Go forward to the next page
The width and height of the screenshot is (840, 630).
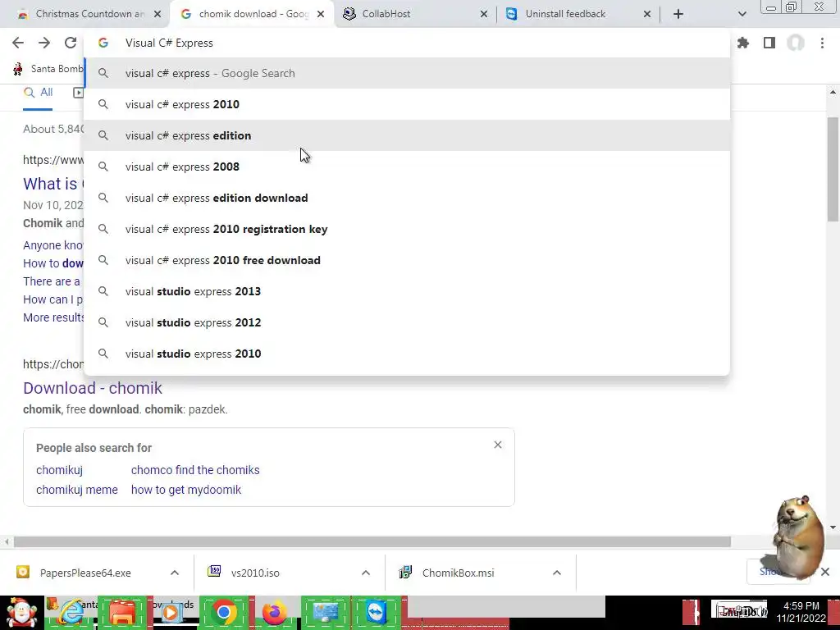pos(44,43)
